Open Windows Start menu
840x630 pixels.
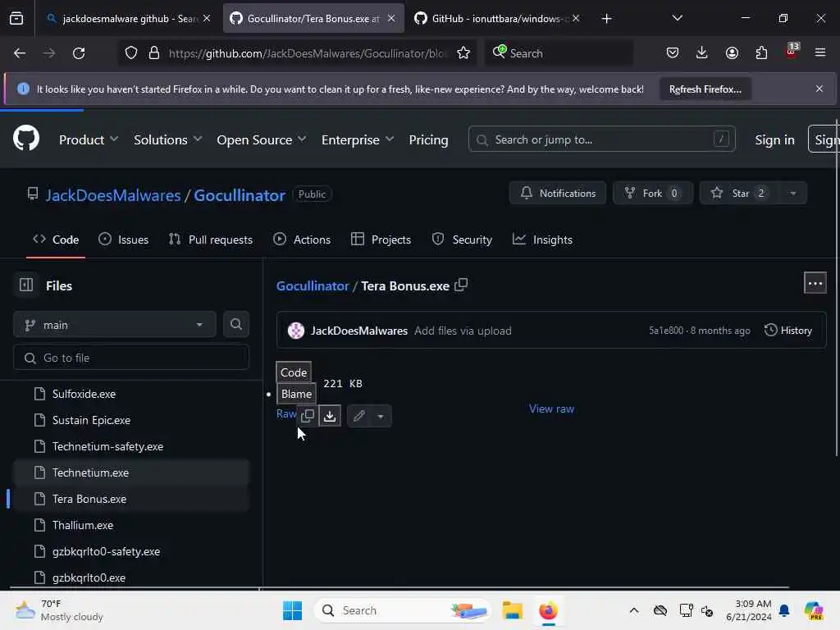292,610
